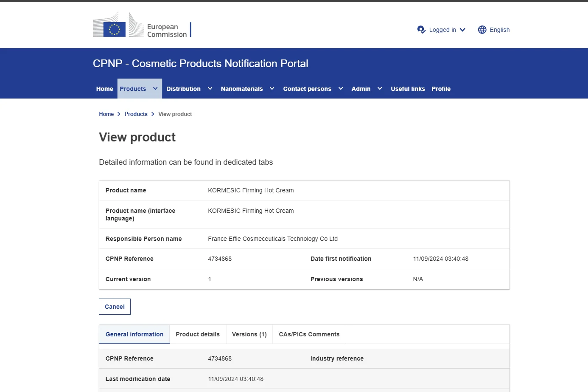Click the English language selector
This screenshot has height=392, width=588.
[x=499, y=30]
